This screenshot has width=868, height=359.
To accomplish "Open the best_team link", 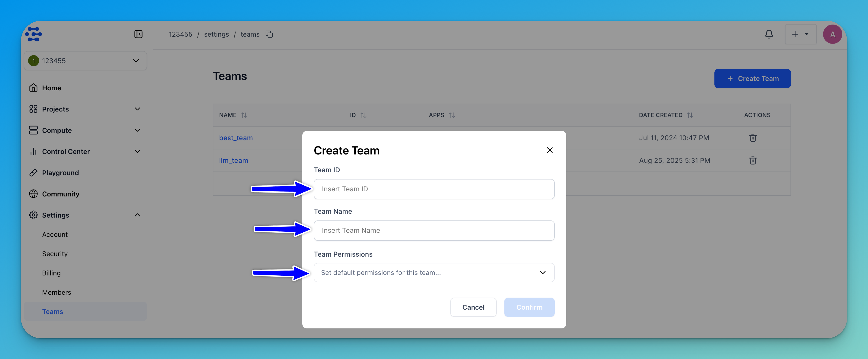I will coord(236,138).
